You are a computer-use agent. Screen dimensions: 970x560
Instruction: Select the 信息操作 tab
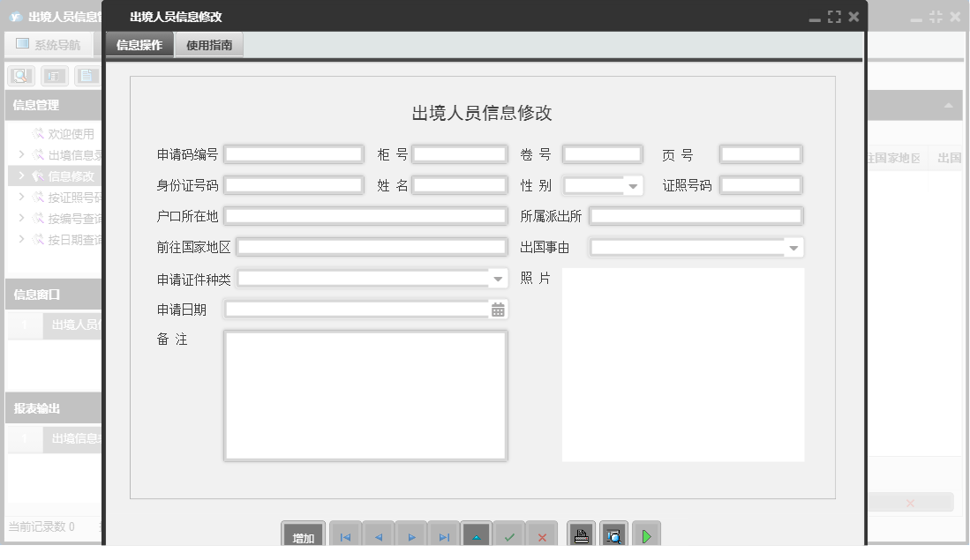point(139,45)
